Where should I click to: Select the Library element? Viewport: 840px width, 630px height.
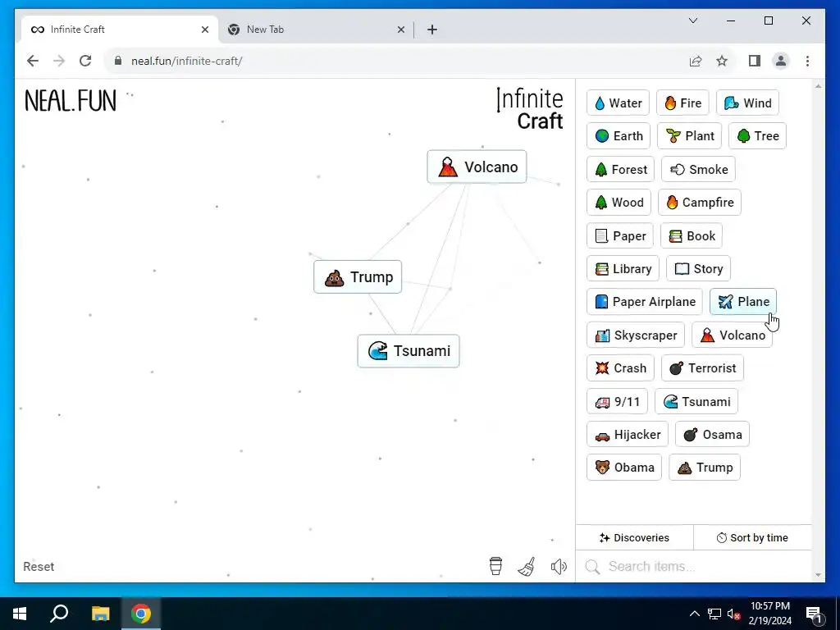pos(623,269)
